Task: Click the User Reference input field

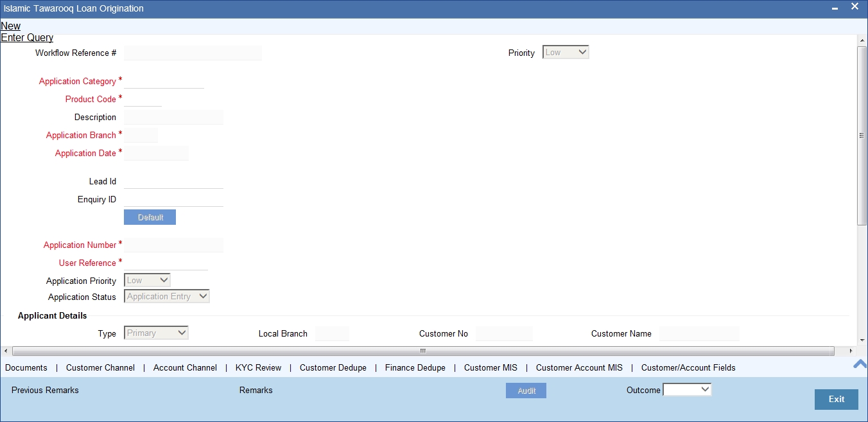Action: coord(166,263)
